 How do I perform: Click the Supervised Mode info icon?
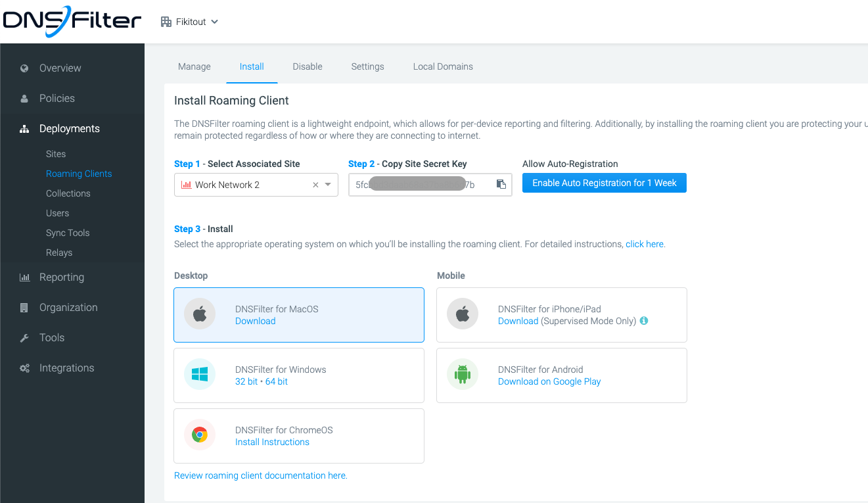coord(644,321)
